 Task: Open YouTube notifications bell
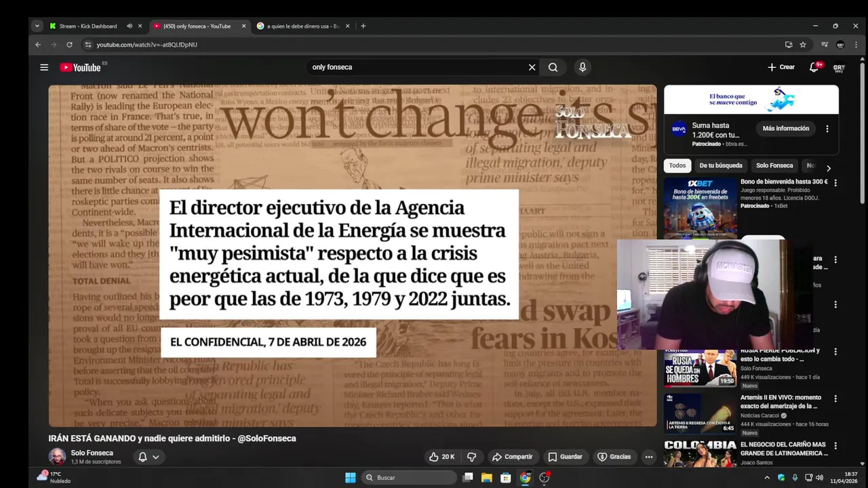[x=814, y=67]
